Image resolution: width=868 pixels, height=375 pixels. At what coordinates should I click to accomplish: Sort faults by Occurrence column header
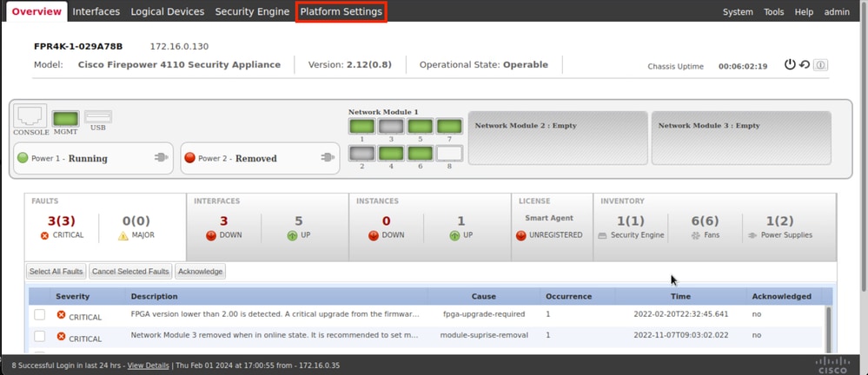(568, 297)
